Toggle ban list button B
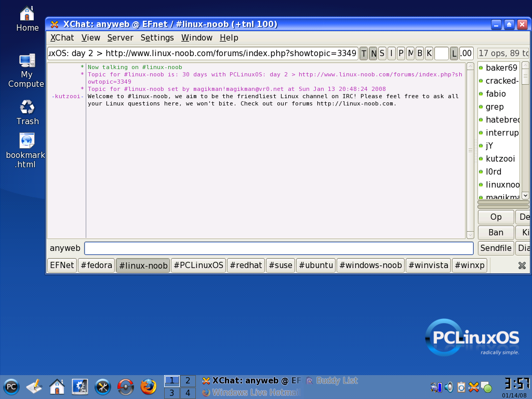The height and width of the screenshot is (399, 532). 420,54
